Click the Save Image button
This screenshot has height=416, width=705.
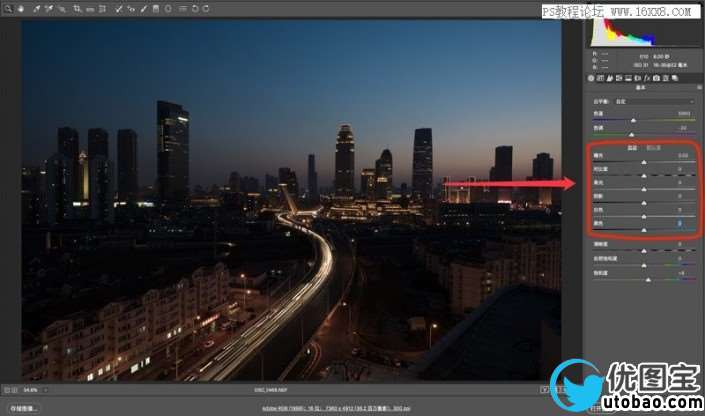pyautogui.click(x=24, y=408)
